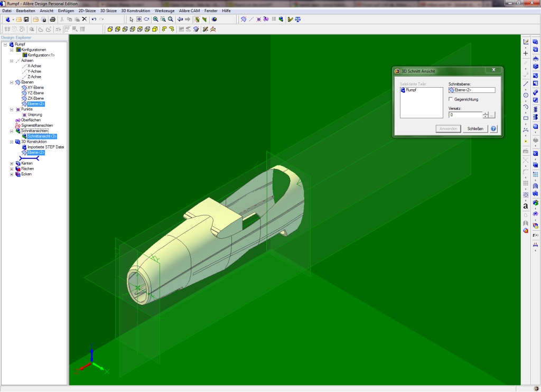Select the last yellow cube view icon
The image size is (541, 392).
155,30
